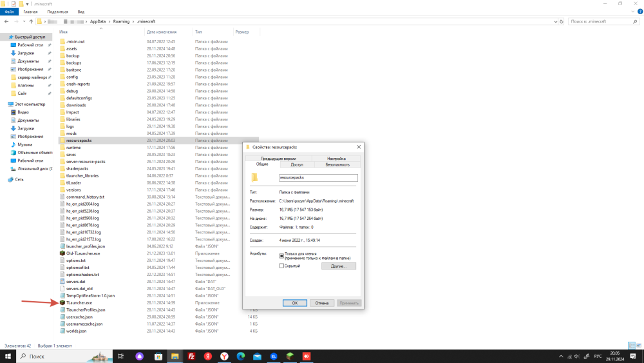The width and height of the screenshot is (644, 363).
Task: Expand address bar history dropdown
Action: [x=555, y=21]
